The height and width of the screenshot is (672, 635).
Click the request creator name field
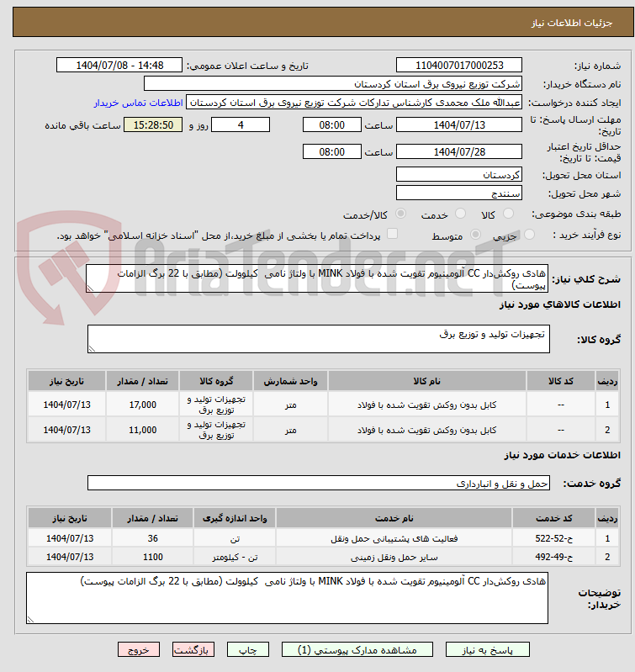coord(354,103)
